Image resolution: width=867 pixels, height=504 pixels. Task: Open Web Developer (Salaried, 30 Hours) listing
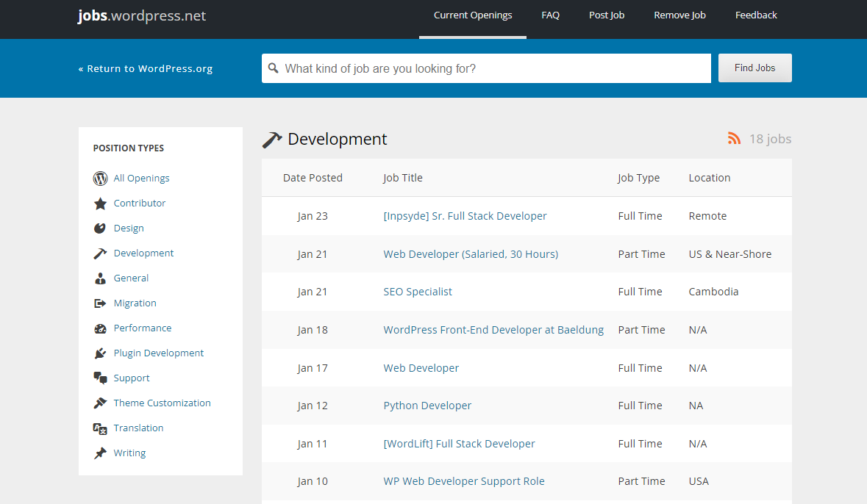tap(471, 254)
